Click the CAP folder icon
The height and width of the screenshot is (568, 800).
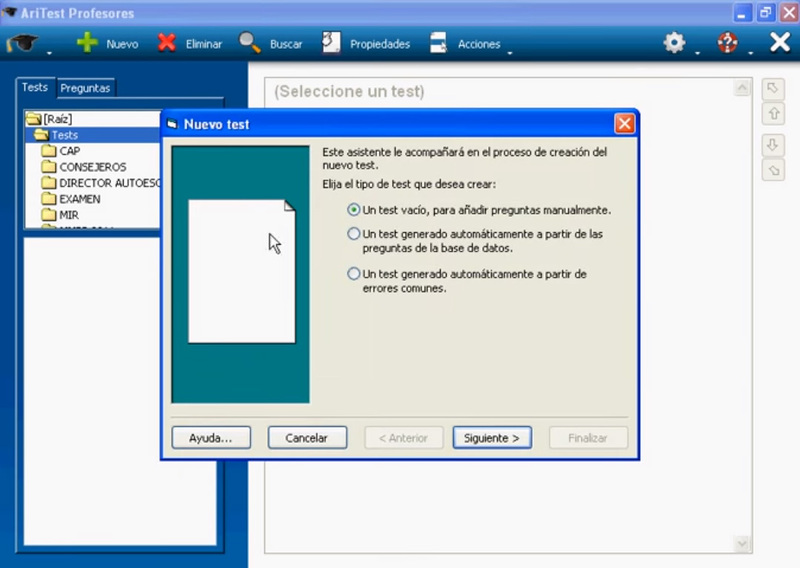pos(49,151)
